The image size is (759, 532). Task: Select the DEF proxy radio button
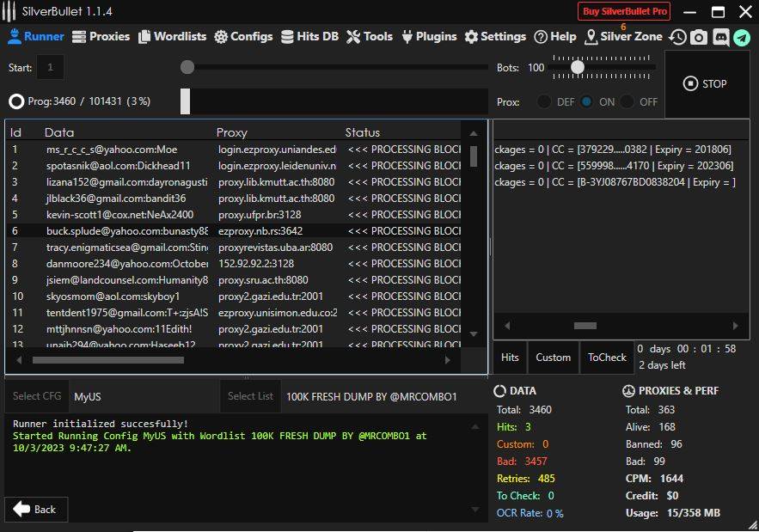click(544, 101)
